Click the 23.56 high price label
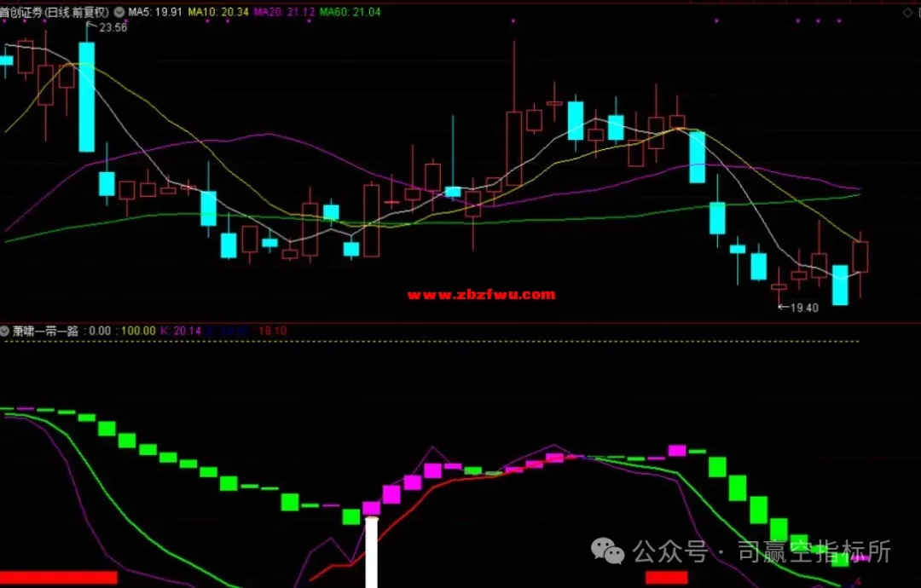This screenshot has width=921, height=588. tap(113, 27)
